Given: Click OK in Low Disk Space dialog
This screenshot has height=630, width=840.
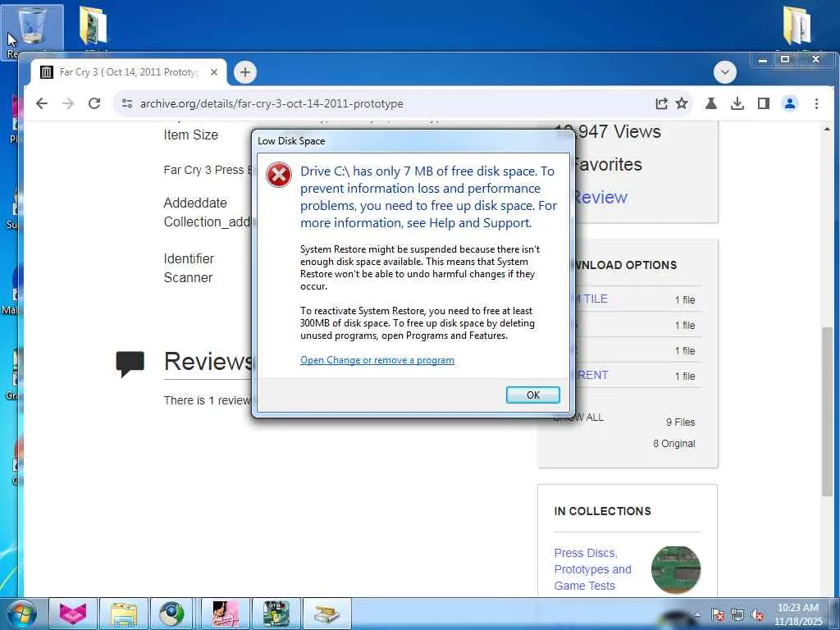Looking at the screenshot, I should point(532,395).
